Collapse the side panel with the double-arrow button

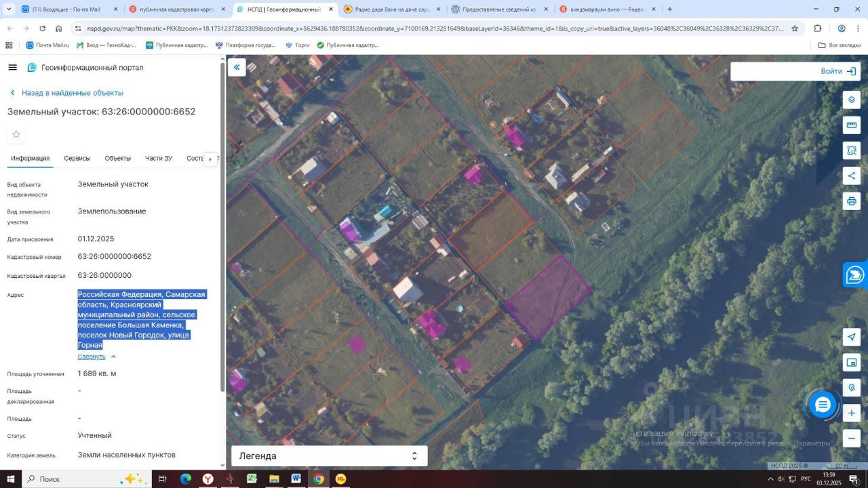237,66
